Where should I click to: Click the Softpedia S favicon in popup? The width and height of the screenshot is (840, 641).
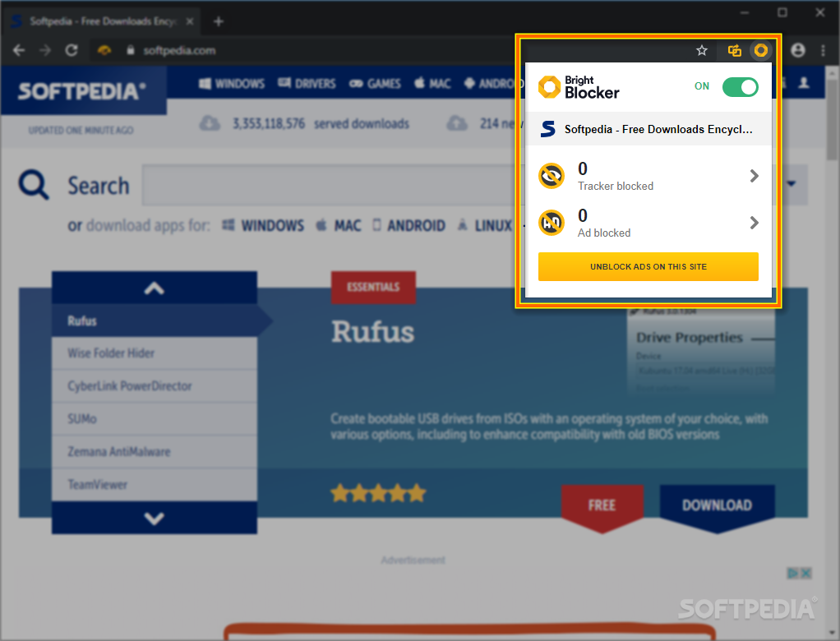[x=547, y=129]
